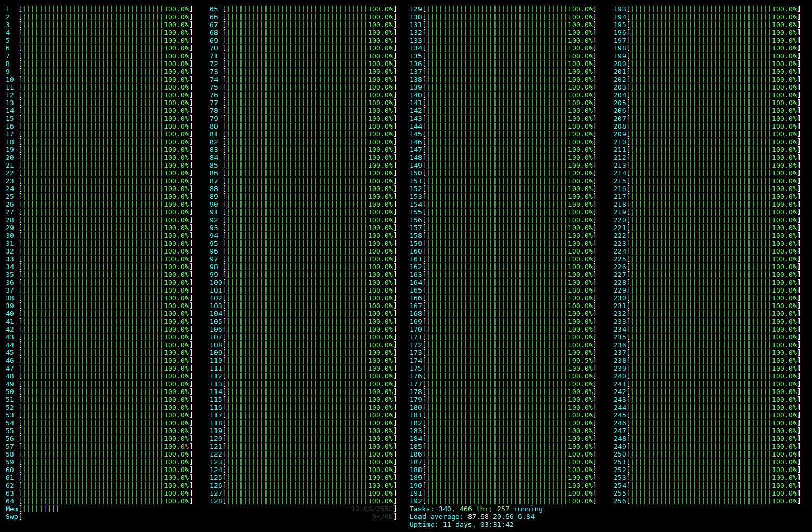Select the Load average 87.68 line
This screenshot has height=532, width=812.
(472, 517)
